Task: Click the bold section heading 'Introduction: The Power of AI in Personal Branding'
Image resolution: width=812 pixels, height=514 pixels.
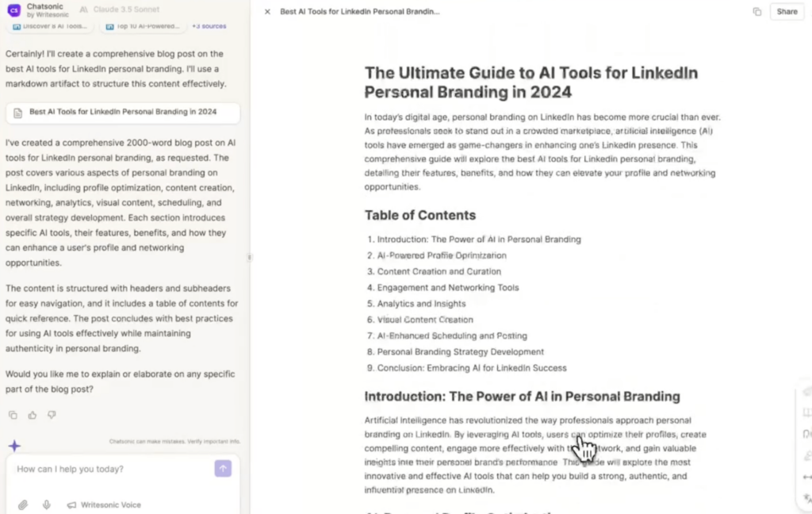Action: (522, 397)
